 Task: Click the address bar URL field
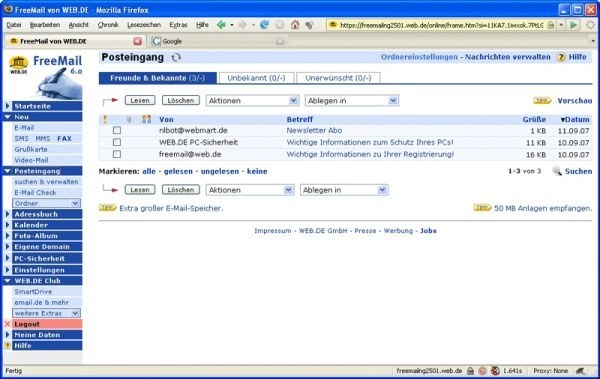pyautogui.click(x=441, y=25)
